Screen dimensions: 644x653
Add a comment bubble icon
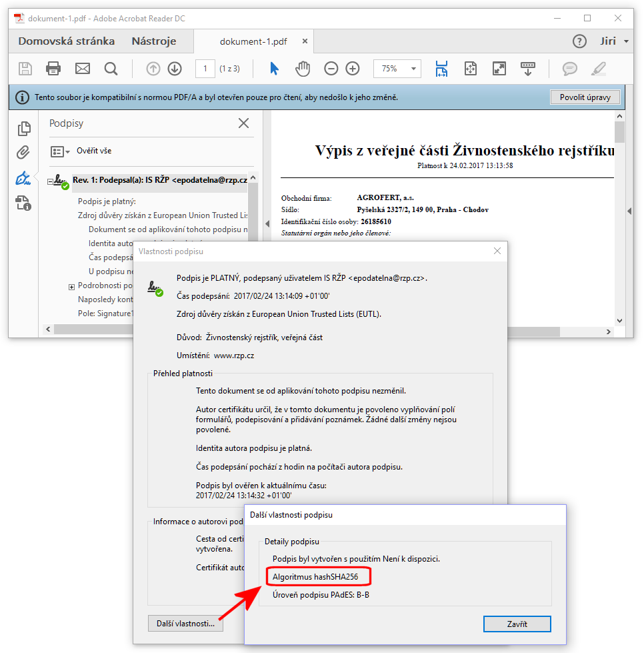pos(569,68)
